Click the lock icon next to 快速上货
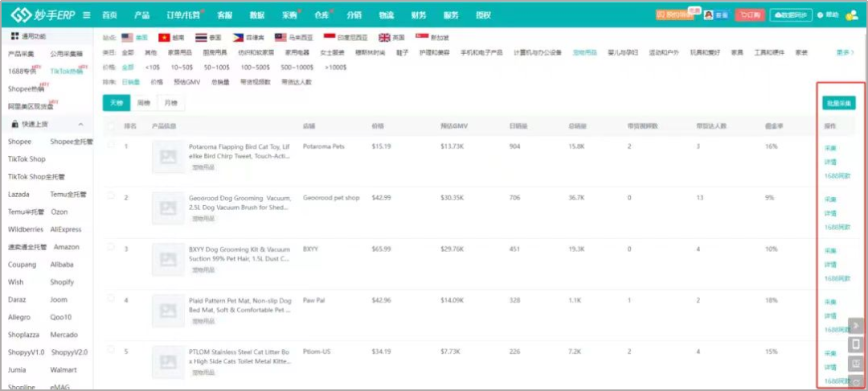The image size is (868, 391). click(15, 124)
